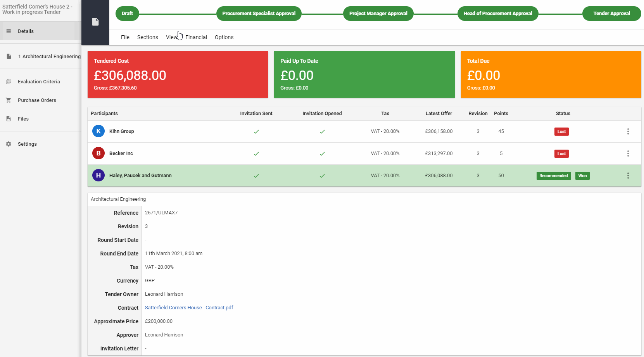Open Evaluation Criteria from the sidebar
Screen dimensions: 644x357
pos(39,82)
